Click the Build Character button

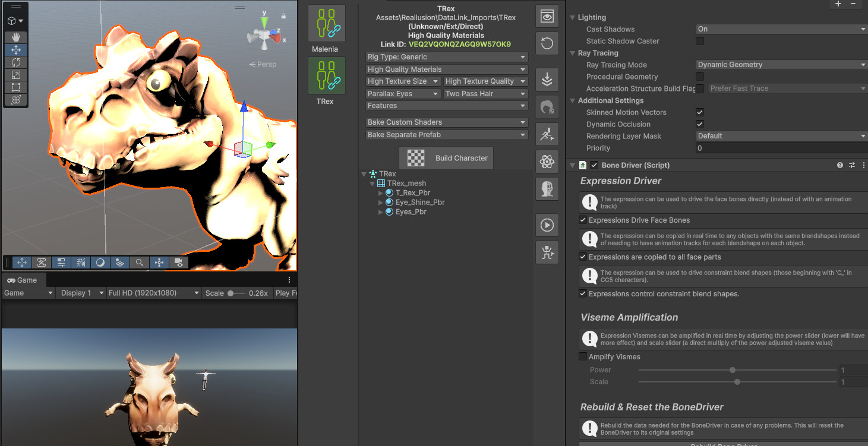446,158
